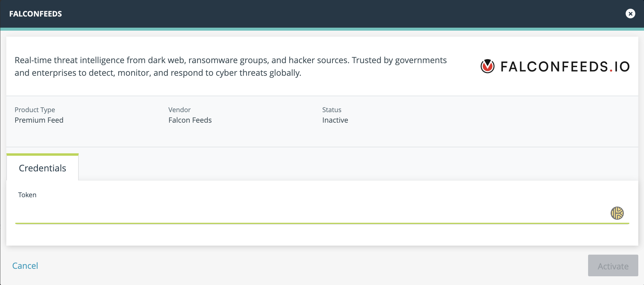
Task: Click the FALCONFEEDS dialog title
Action: click(35, 14)
